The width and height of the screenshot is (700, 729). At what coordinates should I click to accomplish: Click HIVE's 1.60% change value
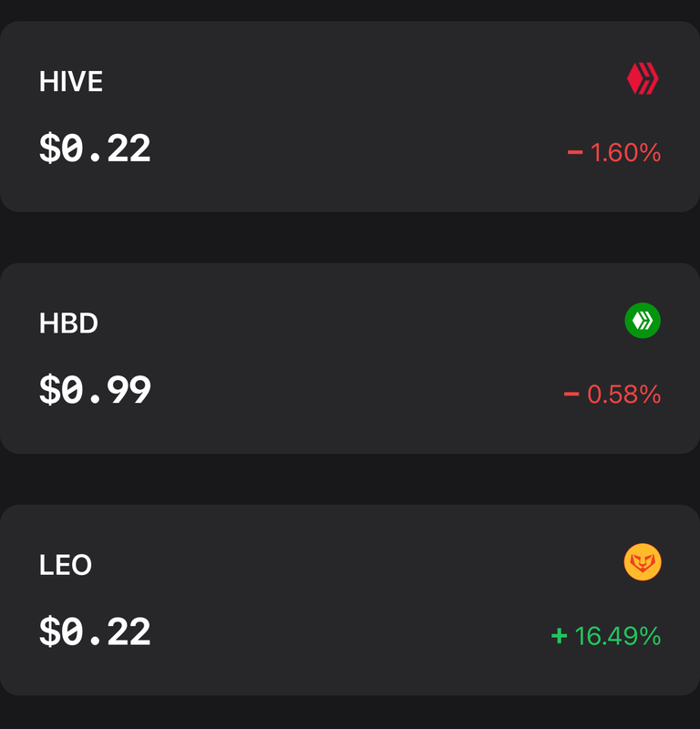[x=625, y=152]
